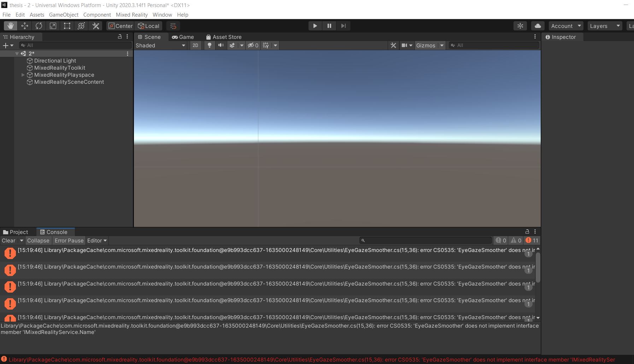Click the Pause button

coord(329,26)
